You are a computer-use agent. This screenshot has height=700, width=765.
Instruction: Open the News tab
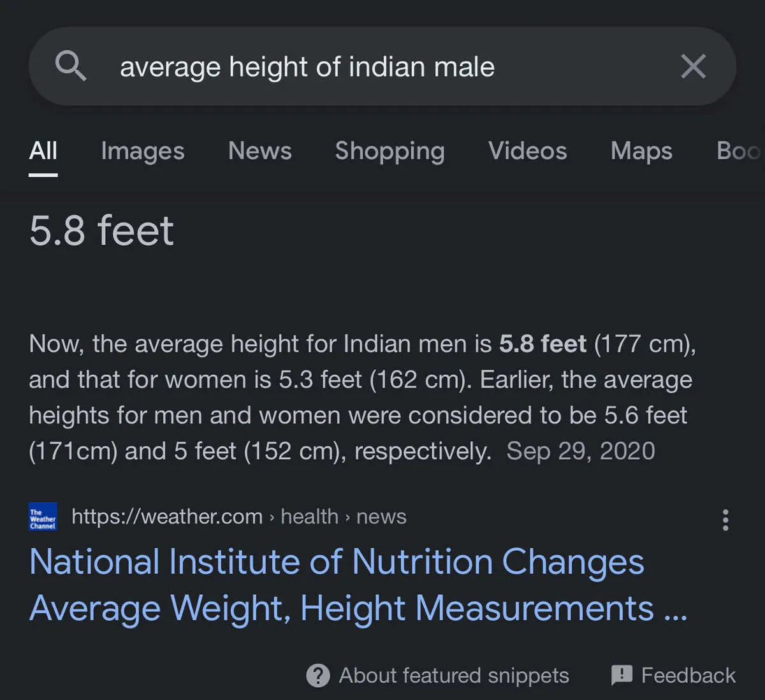259,151
